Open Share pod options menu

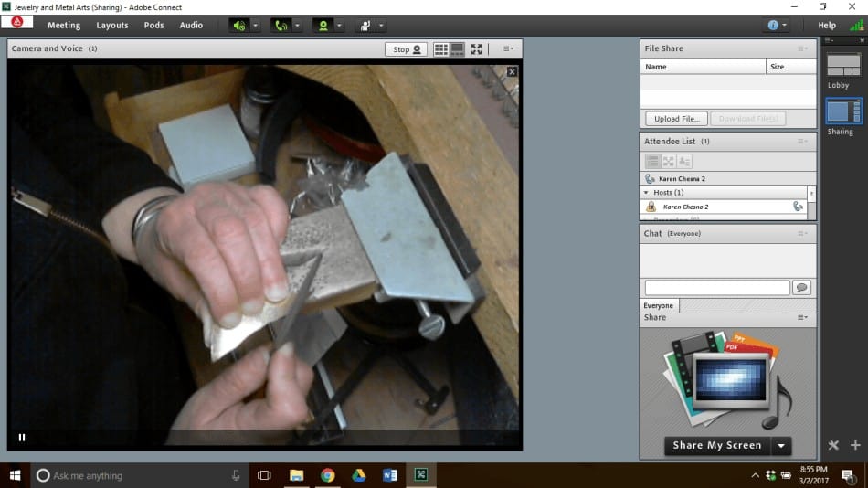point(802,317)
